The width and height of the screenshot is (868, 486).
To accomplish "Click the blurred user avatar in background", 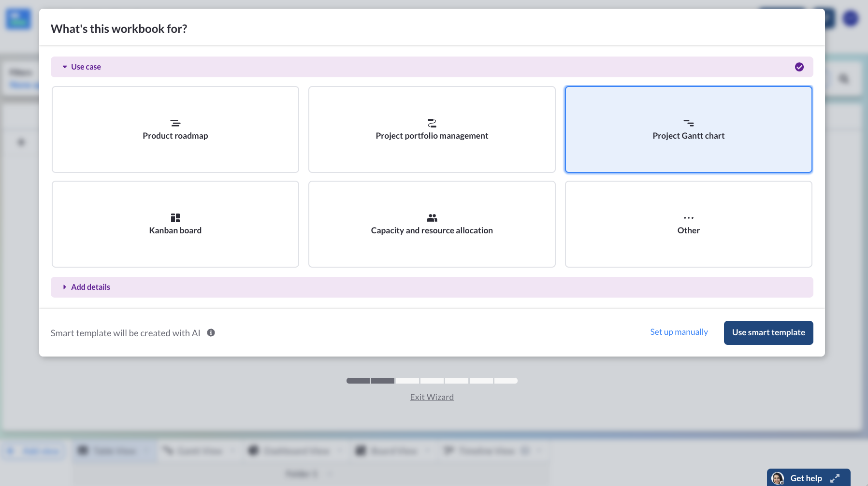I will pyautogui.click(x=851, y=18).
